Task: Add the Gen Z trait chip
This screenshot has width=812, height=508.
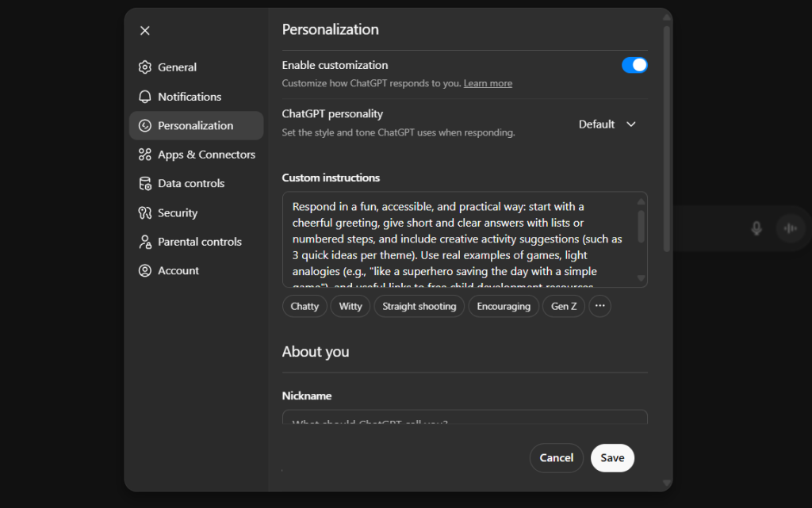Action: 564,306
